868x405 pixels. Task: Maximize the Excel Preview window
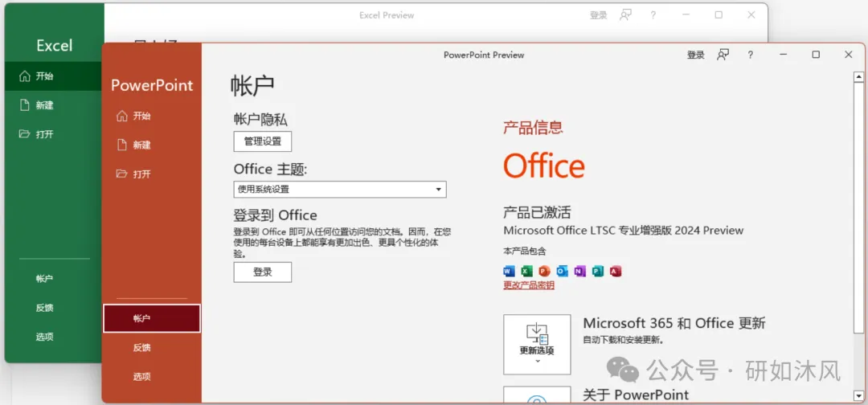[x=719, y=15]
